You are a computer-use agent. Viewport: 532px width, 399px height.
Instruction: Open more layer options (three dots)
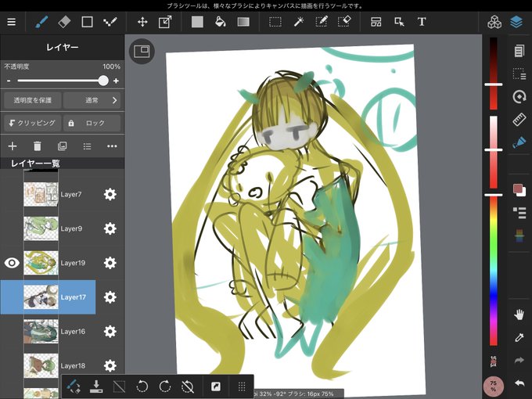click(112, 146)
